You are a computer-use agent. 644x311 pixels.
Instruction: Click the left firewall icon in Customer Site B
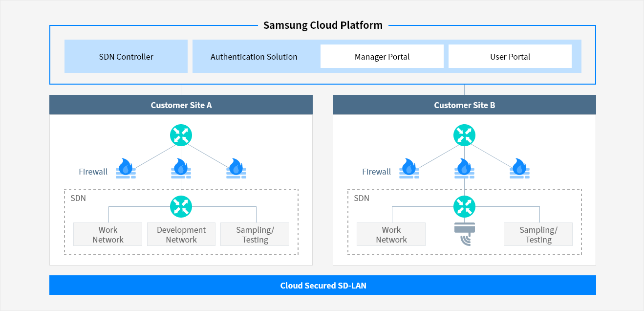coord(409,168)
